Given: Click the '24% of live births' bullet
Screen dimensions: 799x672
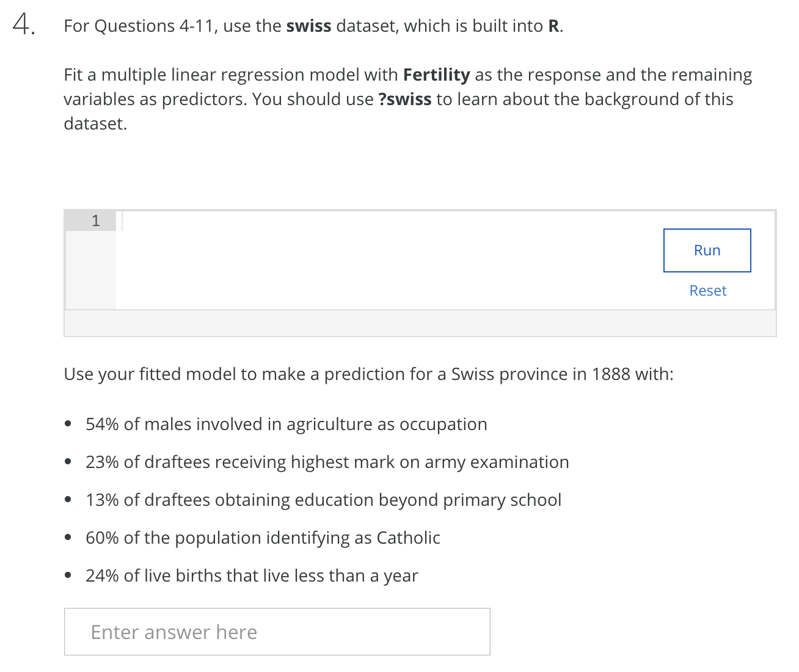Looking at the screenshot, I should coord(252,575).
